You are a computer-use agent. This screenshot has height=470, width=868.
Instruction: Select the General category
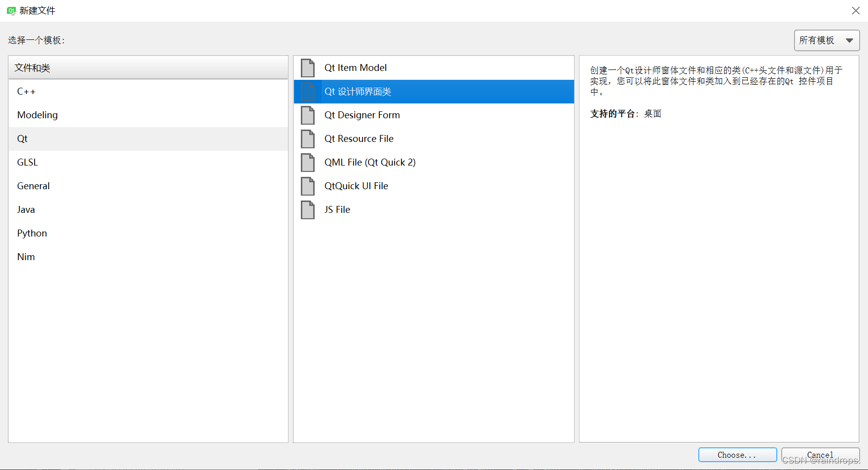coord(148,186)
